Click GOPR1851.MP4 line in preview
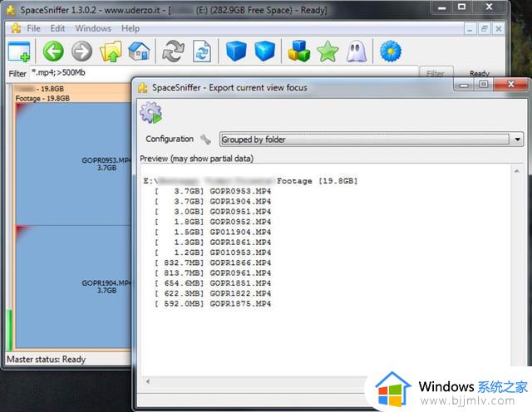532x412 pixels. [213, 283]
